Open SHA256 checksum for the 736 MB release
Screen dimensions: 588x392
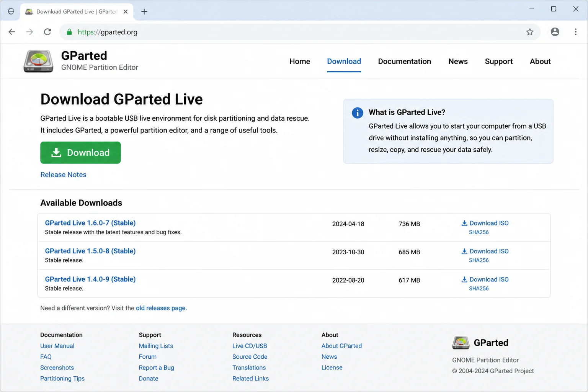tap(479, 232)
